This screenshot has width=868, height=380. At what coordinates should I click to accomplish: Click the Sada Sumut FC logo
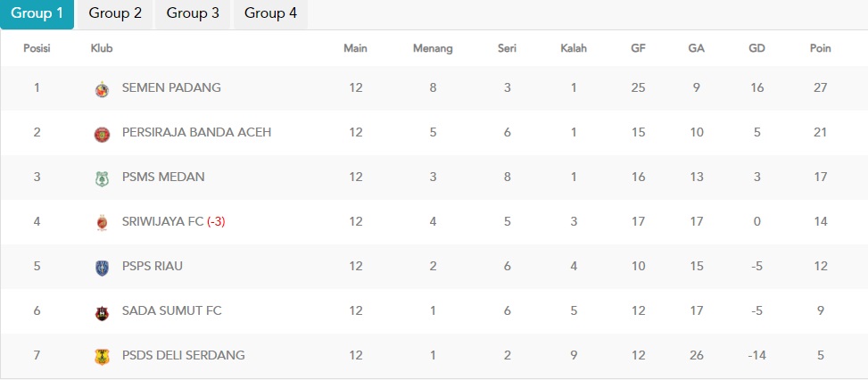pyautogui.click(x=102, y=313)
